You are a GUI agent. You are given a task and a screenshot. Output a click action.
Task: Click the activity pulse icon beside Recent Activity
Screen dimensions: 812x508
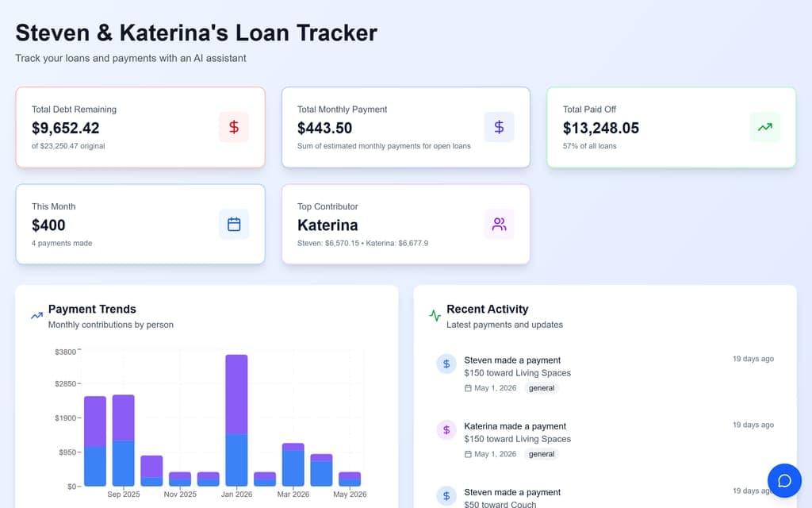pos(435,315)
